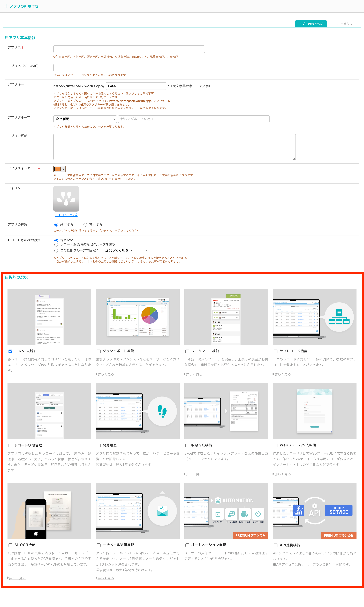
Task: Select レコード登録時に権限グループを選択 radio
Action: [56, 245]
